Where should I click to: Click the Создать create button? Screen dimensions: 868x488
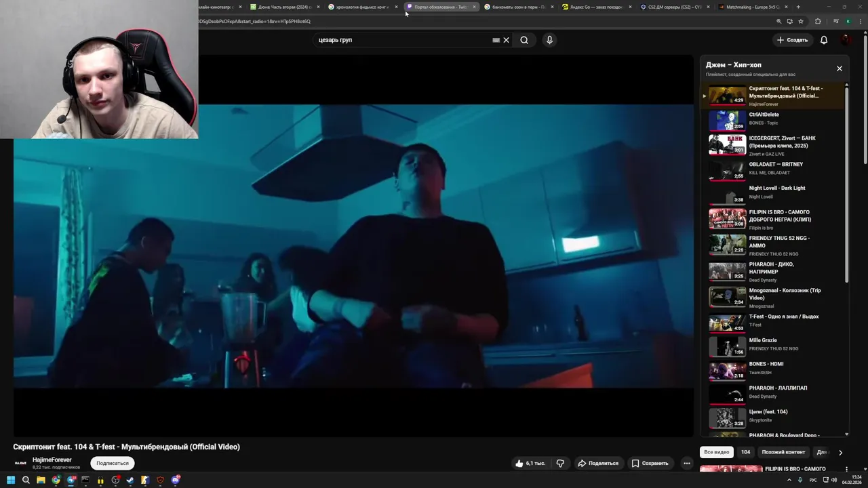(x=792, y=40)
